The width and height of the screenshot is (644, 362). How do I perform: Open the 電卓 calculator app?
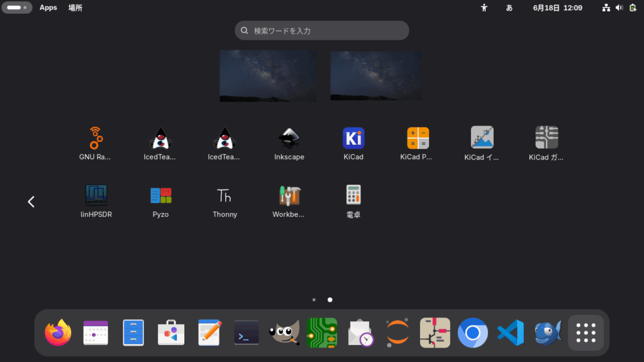click(x=353, y=200)
